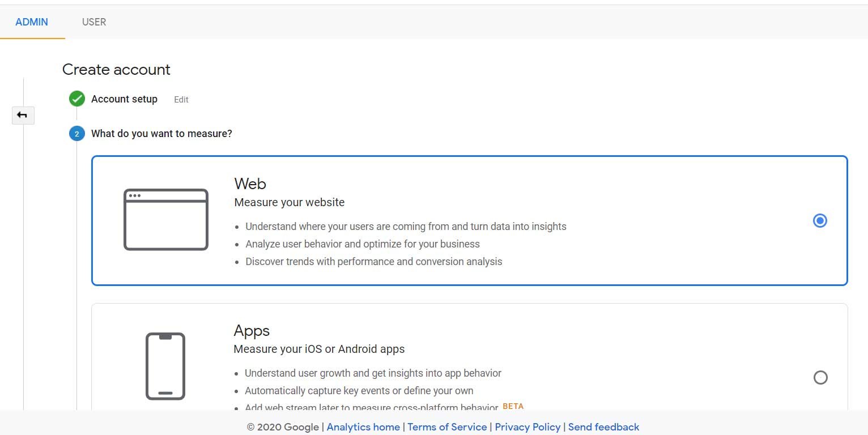Screen dimensions: 868x435
Task: Switch to the ADMIN tab
Action: click(32, 22)
